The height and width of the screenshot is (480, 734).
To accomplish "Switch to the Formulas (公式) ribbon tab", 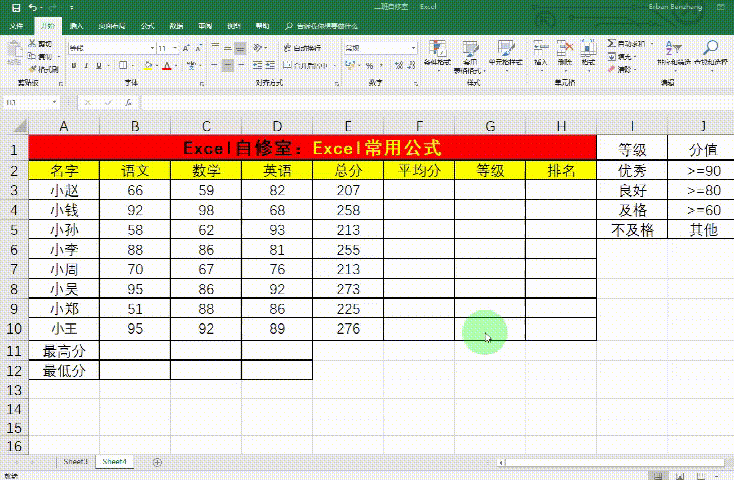I will tap(147, 26).
